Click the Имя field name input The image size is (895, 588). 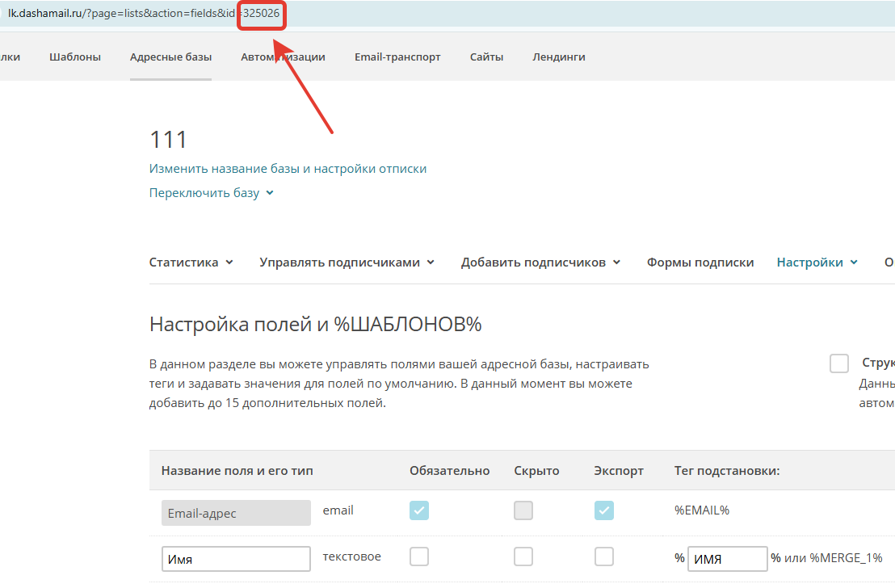[x=236, y=559]
